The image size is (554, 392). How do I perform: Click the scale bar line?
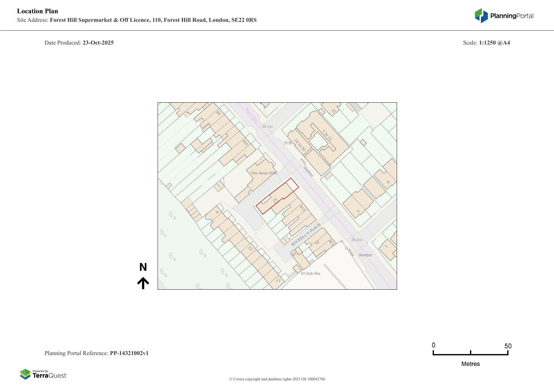click(470, 354)
